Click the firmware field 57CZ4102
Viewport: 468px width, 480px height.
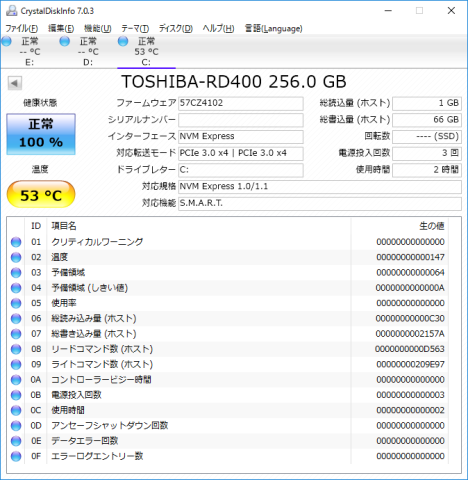click(x=241, y=103)
